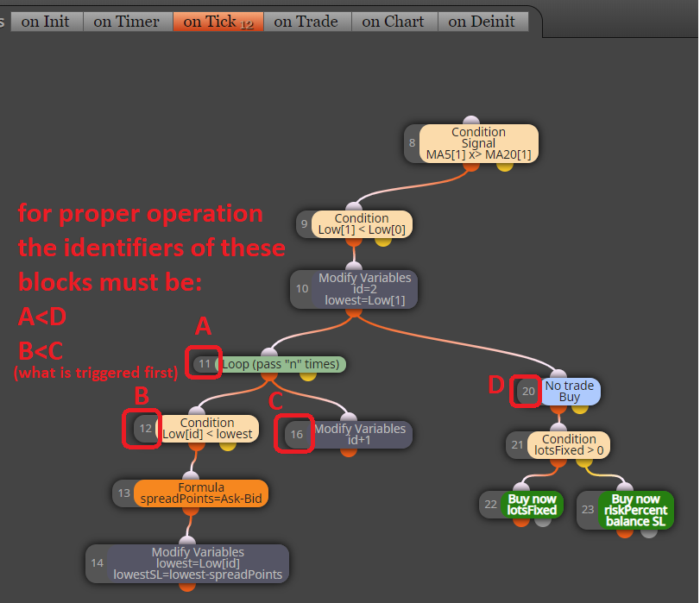The width and height of the screenshot is (700, 603).
Task: Click block number 20 identifier
Action: tap(528, 392)
